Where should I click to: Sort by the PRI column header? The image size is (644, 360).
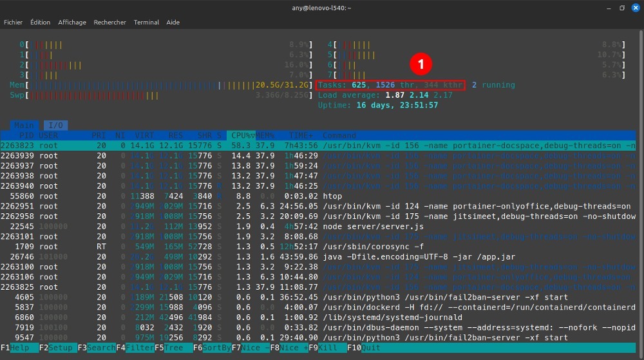coord(99,135)
